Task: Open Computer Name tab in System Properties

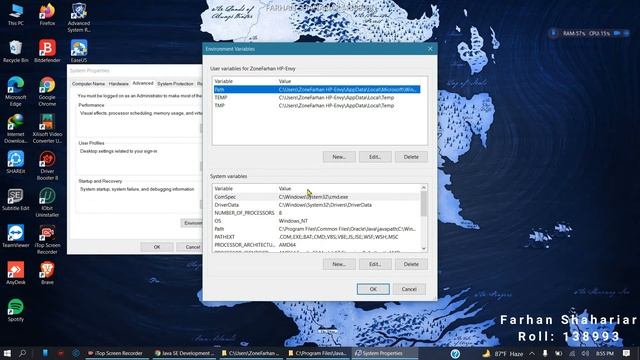Action: point(88,84)
